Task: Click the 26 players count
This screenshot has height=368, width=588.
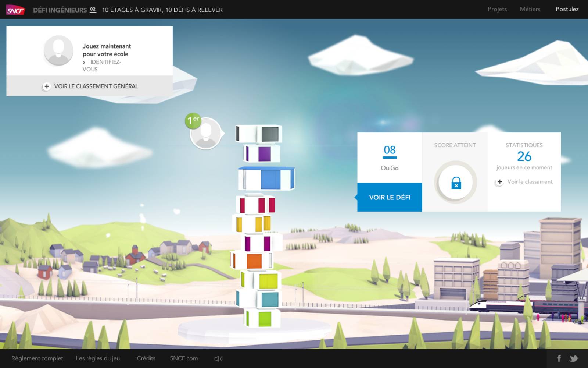Action: tap(524, 156)
